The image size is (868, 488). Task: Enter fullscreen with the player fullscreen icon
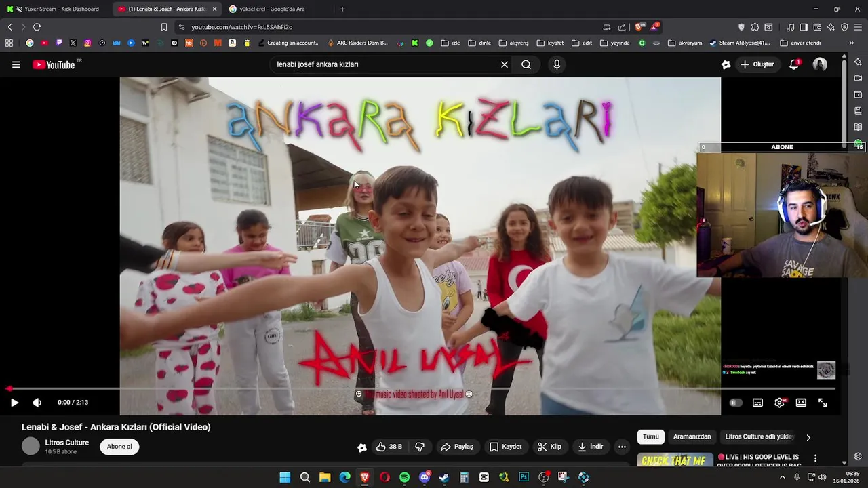coord(823,403)
